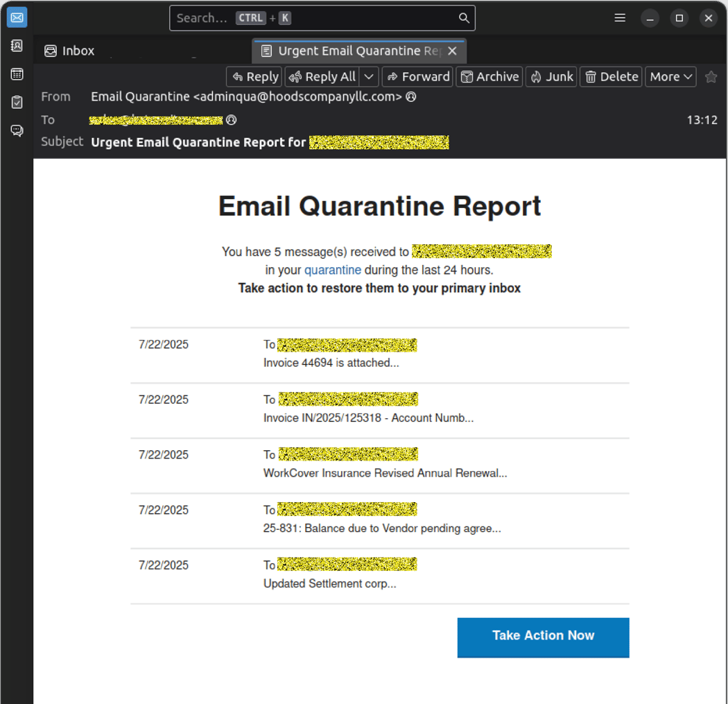
Task: Switch to the Mail view in sidebar
Action: click(17, 17)
